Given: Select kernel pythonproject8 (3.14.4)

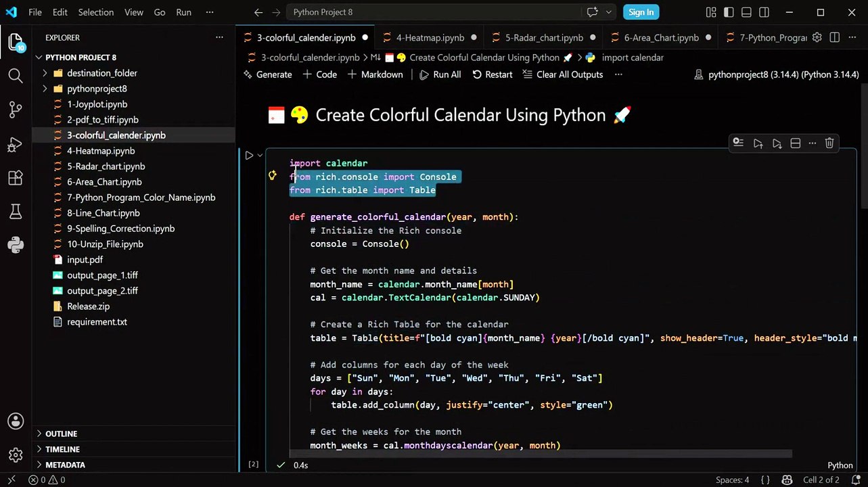Looking at the screenshot, I should [x=777, y=74].
